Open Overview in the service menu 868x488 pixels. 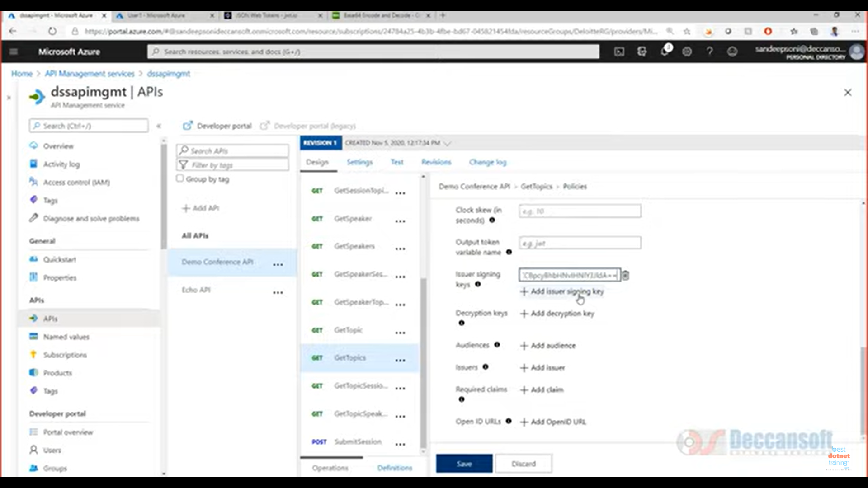[x=58, y=146]
